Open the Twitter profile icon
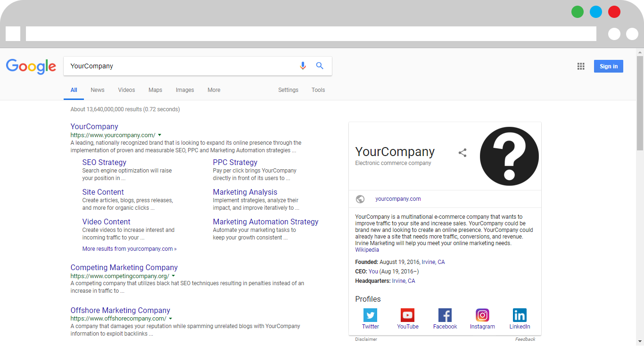The height and width of the screenshot is (346, 644). pyautogui.click(x=370, y=315)
